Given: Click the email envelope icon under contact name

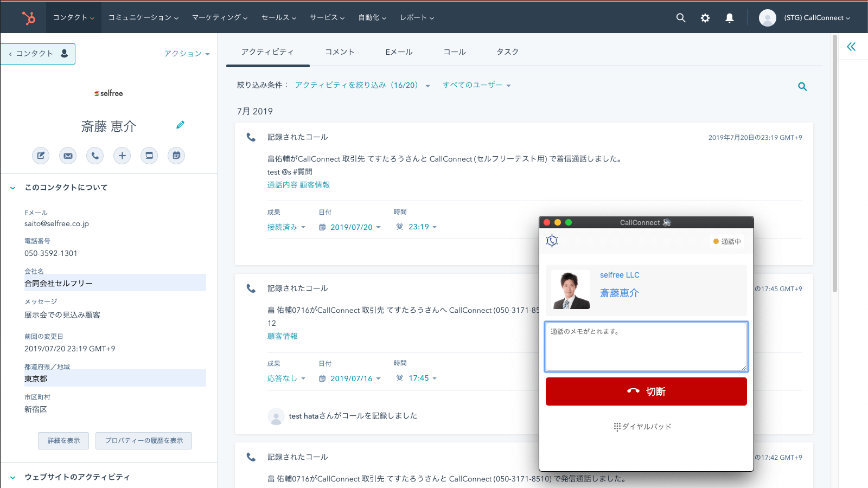Looking at the screenshot, I should click(x=68, y=156).
